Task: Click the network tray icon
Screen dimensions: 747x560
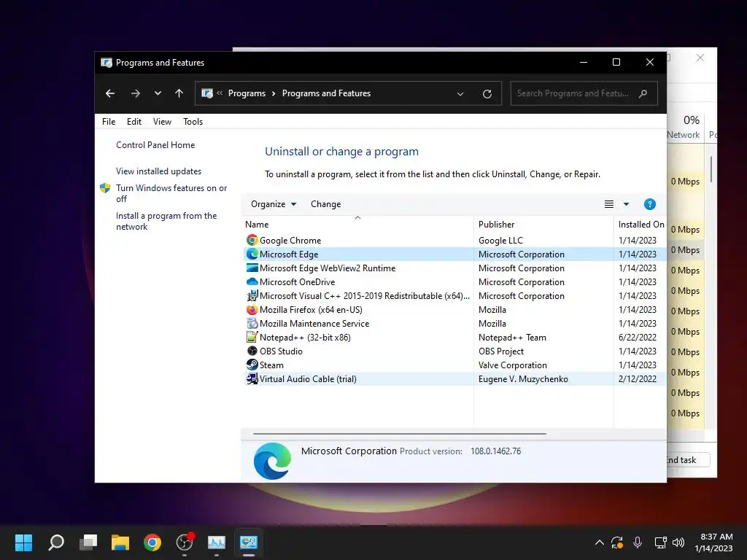Action: (x=660, y=542)
